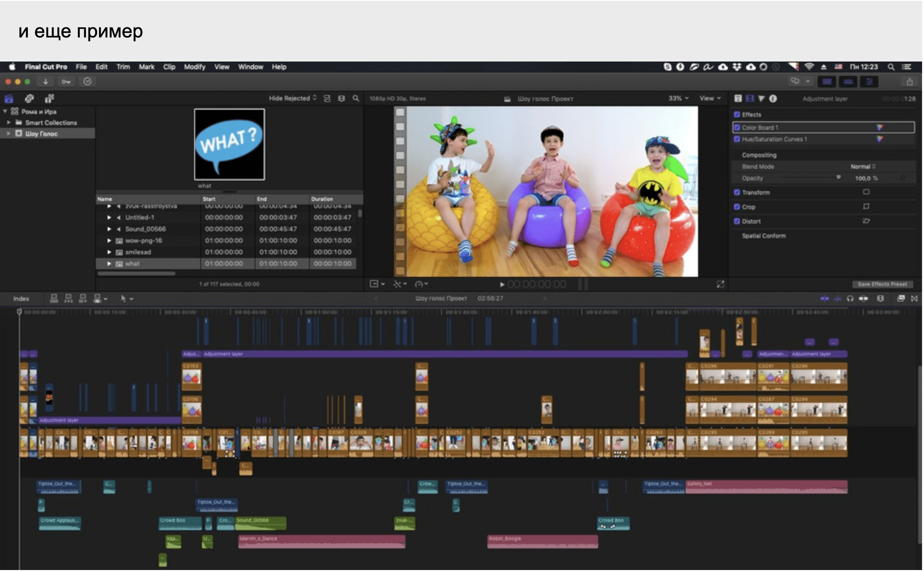Expand the Smart Collections folder
Image resolution: width=924 pixels, height=571 pixels.
pyautogui.click(x=9, y=123)
